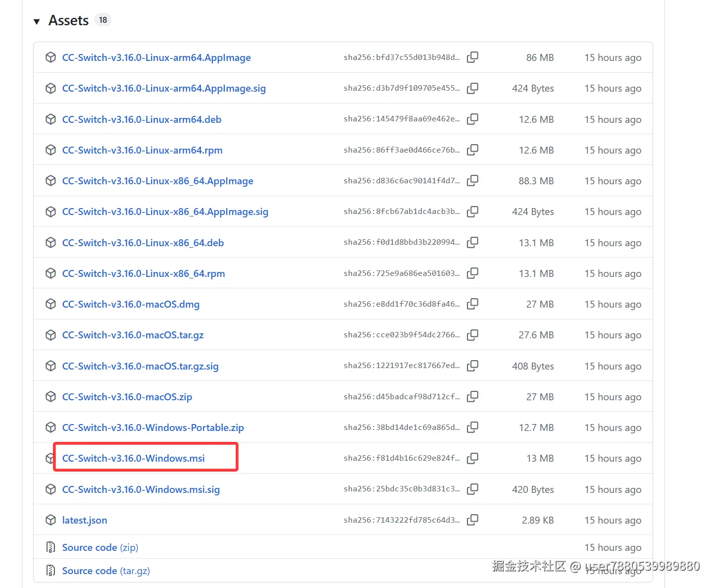Copy SHA256 of macOS.zip
This screenshot has width=715, height=588.
[x=473, y=396]
